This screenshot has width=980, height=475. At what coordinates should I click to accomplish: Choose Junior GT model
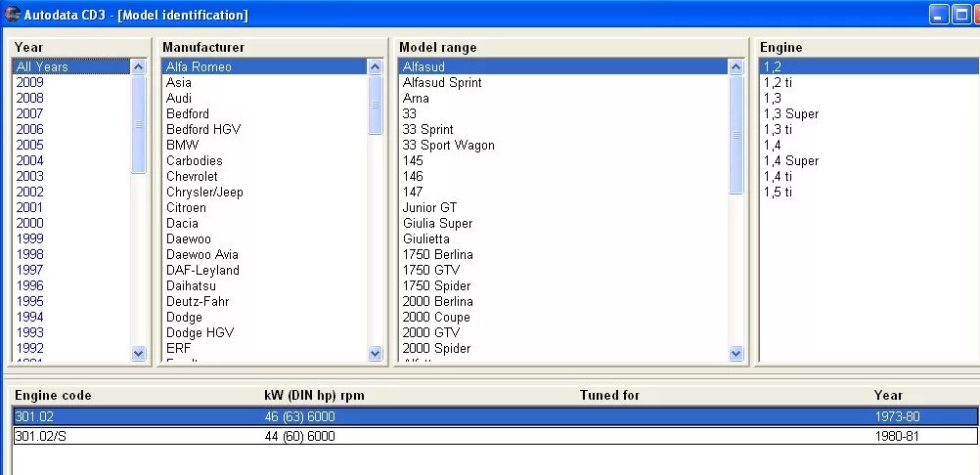429,207
